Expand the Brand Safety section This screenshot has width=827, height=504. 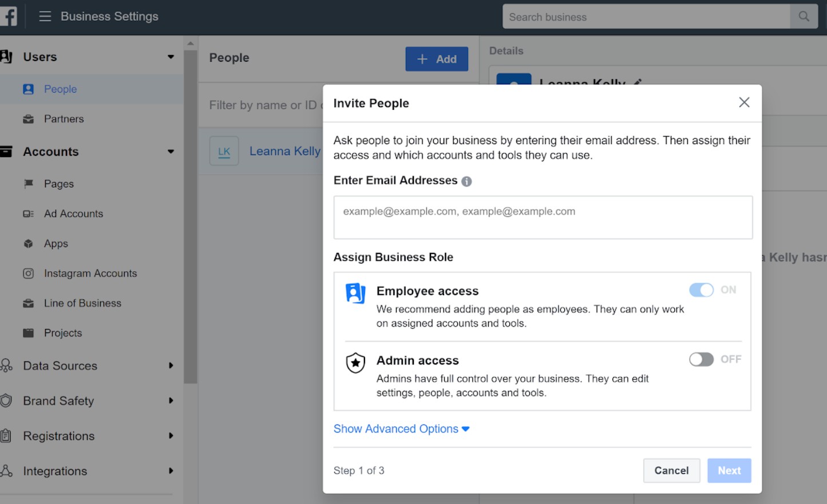pos(171,401)
